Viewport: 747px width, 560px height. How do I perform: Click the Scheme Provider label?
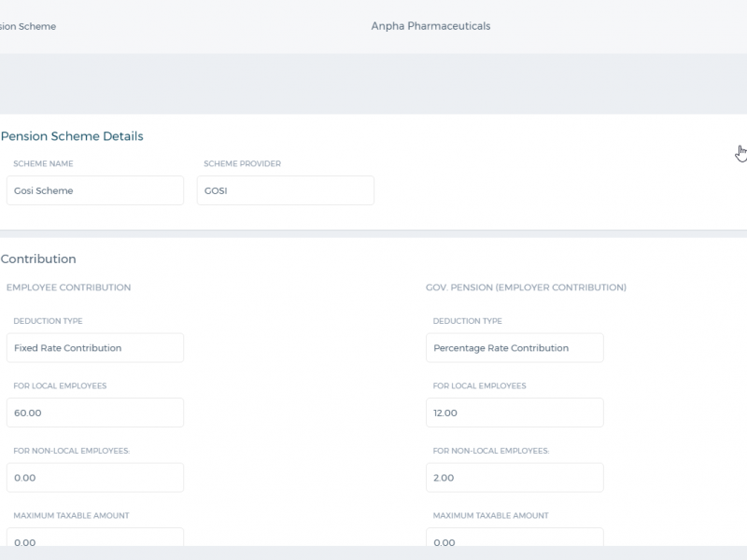tap(243, 163)
